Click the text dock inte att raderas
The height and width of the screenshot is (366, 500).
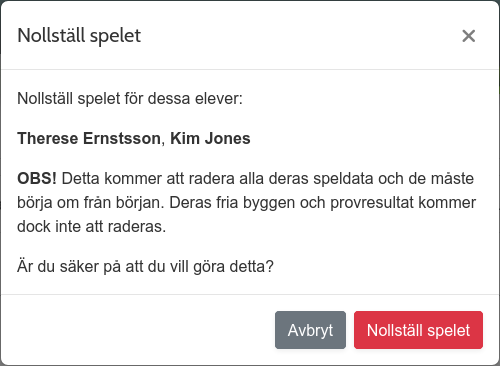pos(91,227)
